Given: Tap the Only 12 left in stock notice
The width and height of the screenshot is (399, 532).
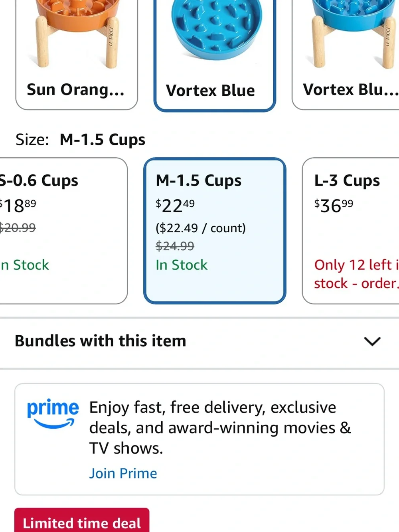Looking at the screenshot, I should 356,274.
